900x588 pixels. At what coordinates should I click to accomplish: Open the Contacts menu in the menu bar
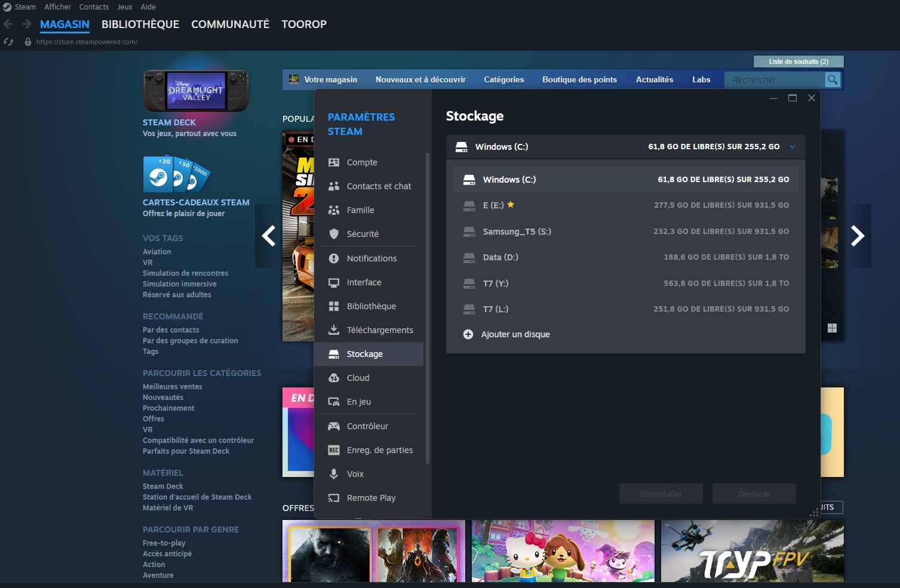click(x=94, y=7)
